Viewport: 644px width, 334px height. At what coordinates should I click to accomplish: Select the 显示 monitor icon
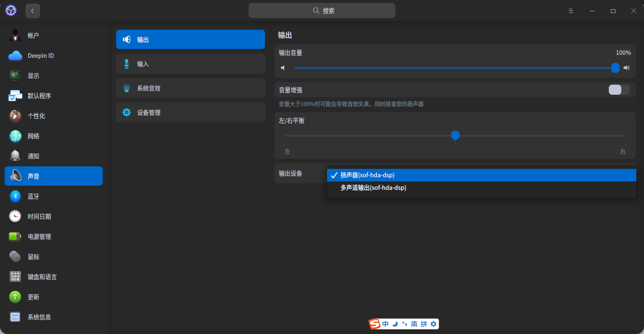pos(16,76)
